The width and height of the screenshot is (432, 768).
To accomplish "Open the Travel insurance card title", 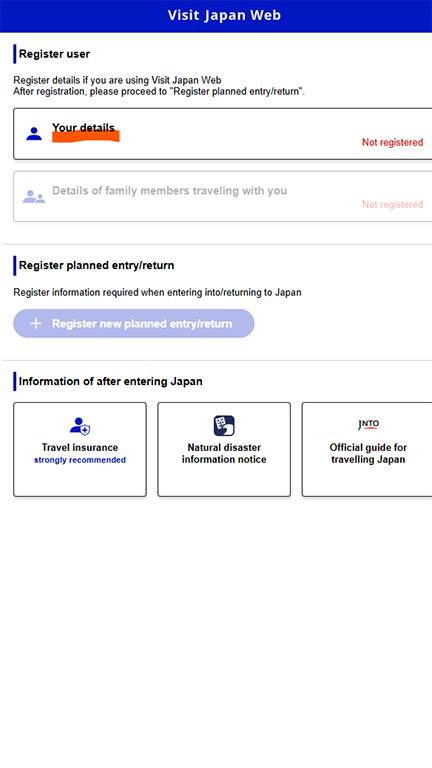I will pos(80,447).
